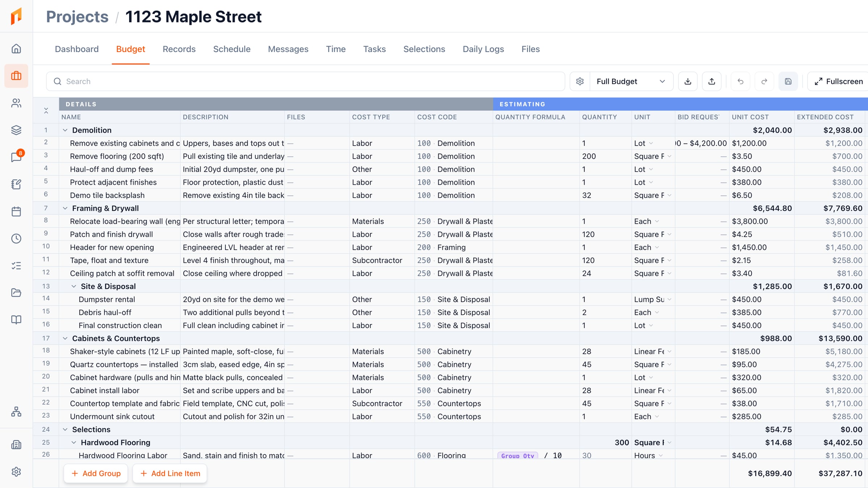Click the Fullscreen button

click(838, 81)
